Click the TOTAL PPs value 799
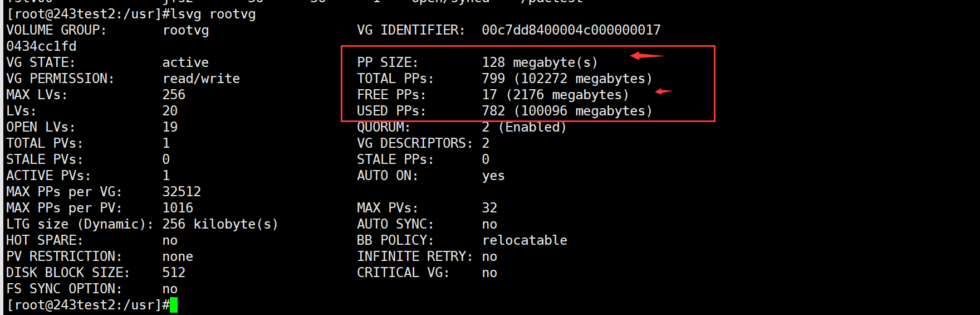 493,79
